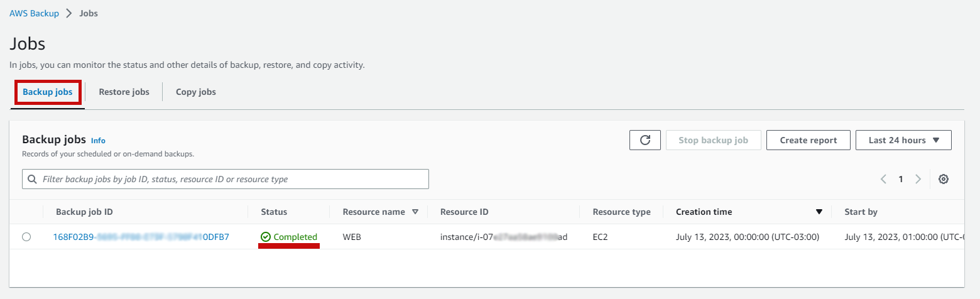This screenshot has height=299, width=980.
Task: Click the refresh backup jobs icon button
Action: point(645,140)
